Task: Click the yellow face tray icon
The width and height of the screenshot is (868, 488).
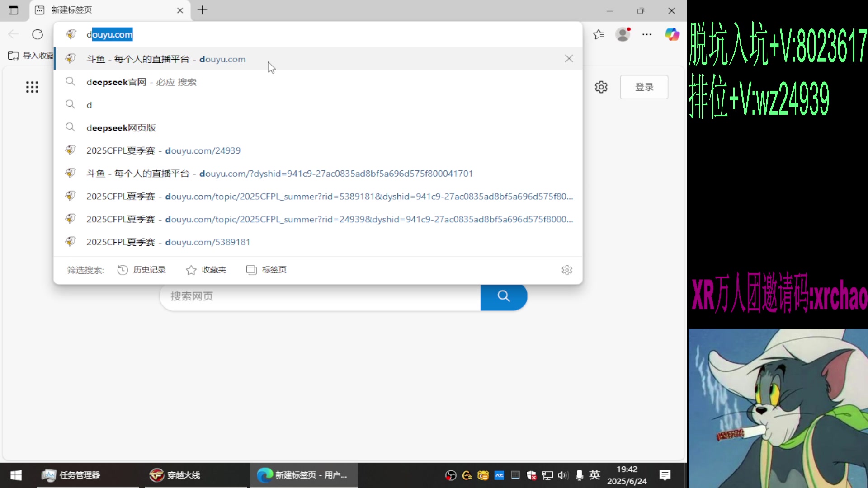Action: click(x=483, y=475)
